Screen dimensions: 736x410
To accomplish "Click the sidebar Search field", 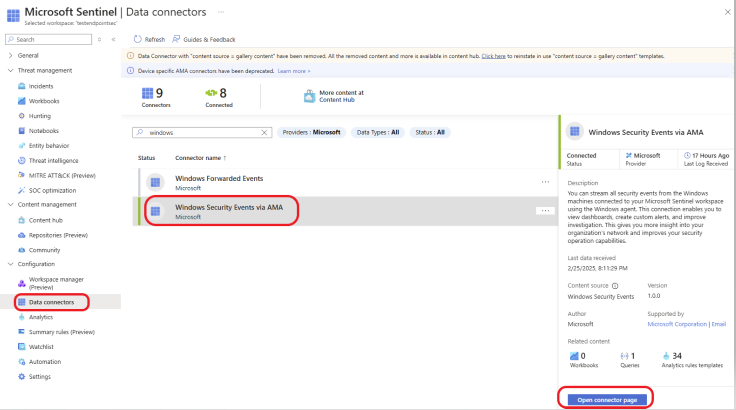I will tap(48, 39).
